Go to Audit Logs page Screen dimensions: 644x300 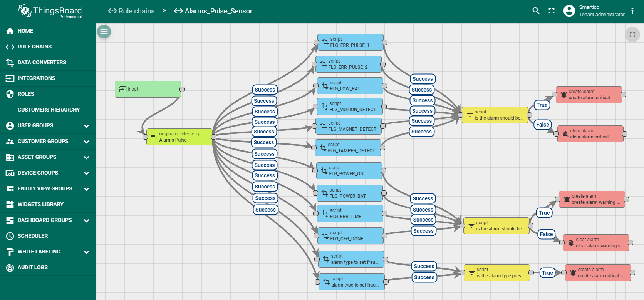coord(33,267)
